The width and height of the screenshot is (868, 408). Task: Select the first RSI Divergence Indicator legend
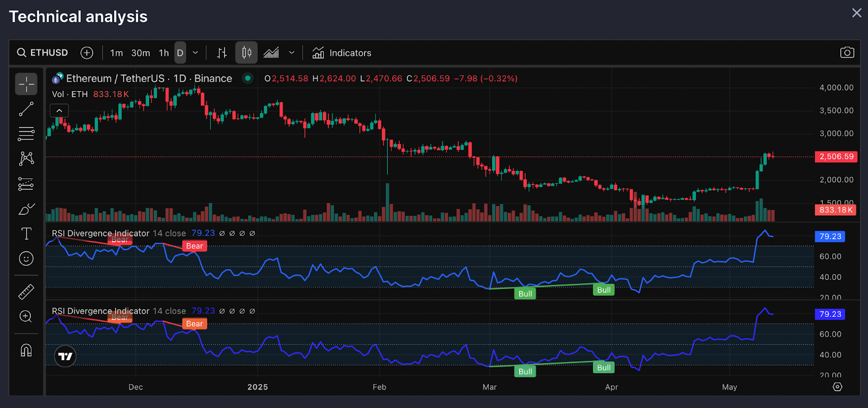click(100, 233)
